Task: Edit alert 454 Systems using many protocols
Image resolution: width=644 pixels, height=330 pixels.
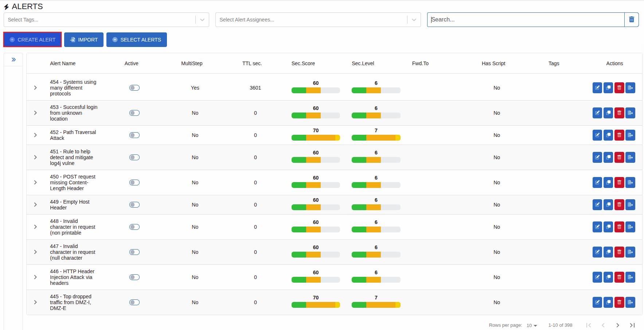Action: coord(597,88)
